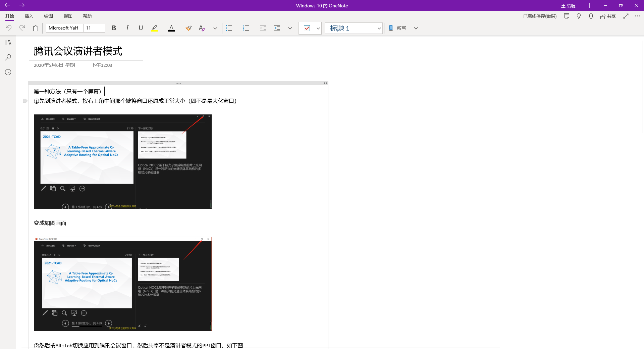Undo the last action
Image resolution: width=644 pixels, height=349 pixels.
tap(9, 28)
